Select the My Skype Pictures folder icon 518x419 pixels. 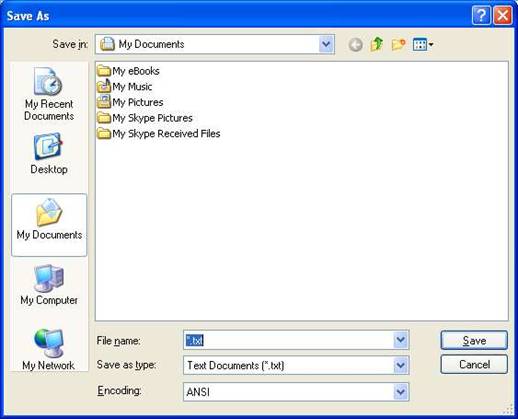[104, 118]
